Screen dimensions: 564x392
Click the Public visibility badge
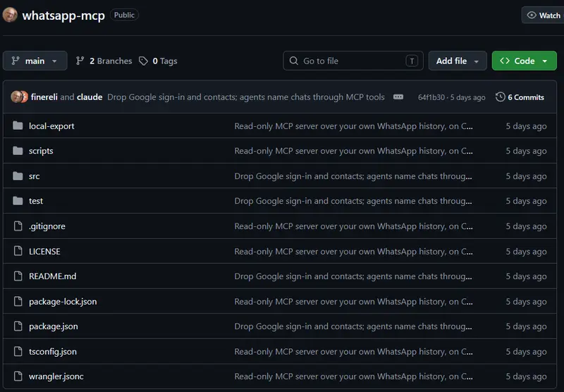coord(124,15)
